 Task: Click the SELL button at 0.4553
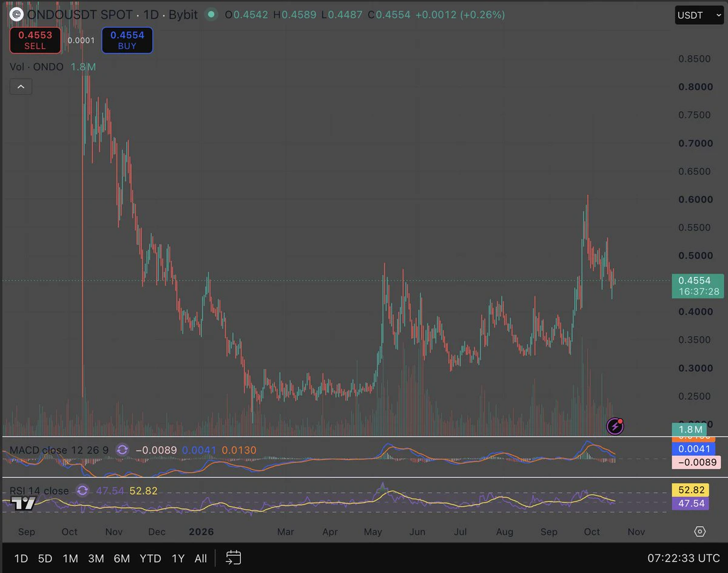[35, 40]
